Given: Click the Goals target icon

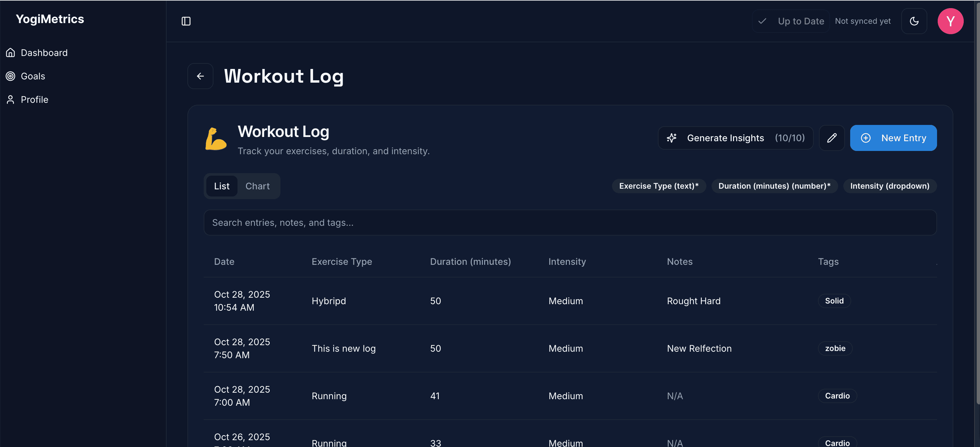Looking at the screenshot, I should pyautogui.click(x=11, y=76).
